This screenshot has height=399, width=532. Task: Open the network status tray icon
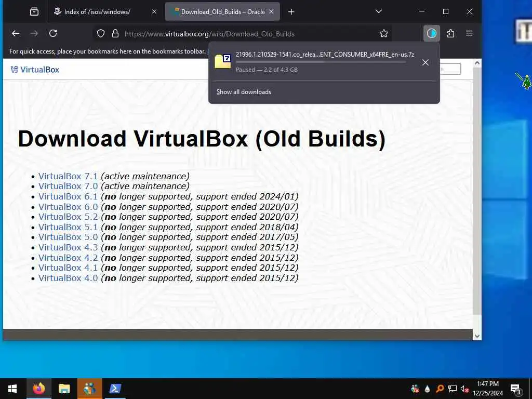453,389
